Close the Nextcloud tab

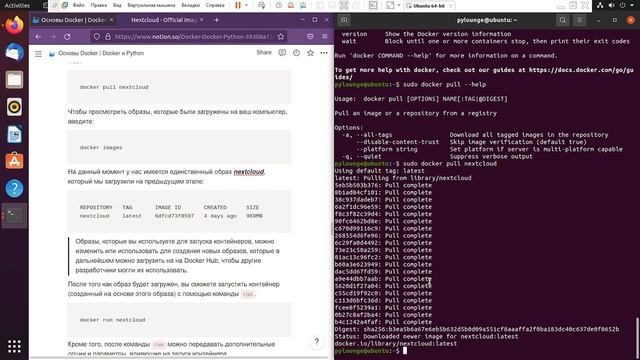tap(202, 20)
